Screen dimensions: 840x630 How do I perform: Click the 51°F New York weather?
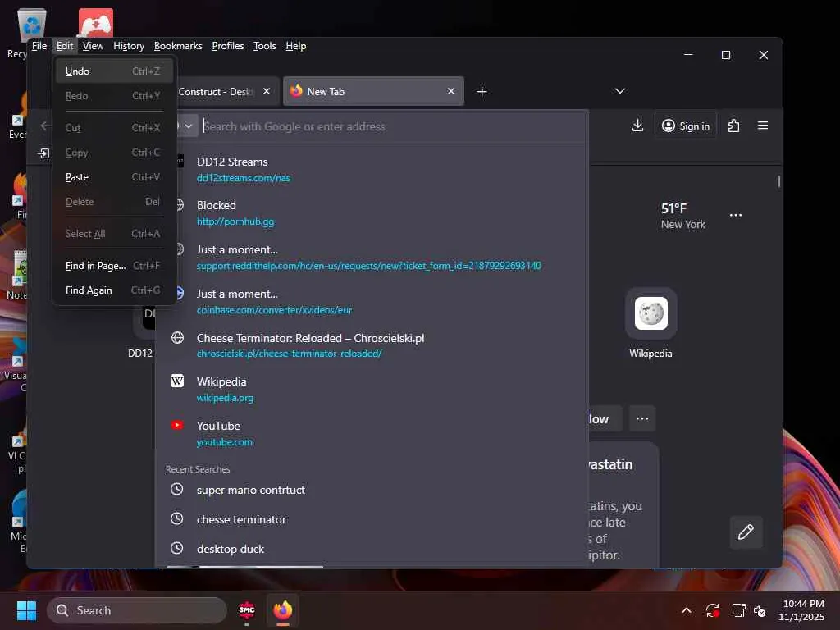coord(683,216)
